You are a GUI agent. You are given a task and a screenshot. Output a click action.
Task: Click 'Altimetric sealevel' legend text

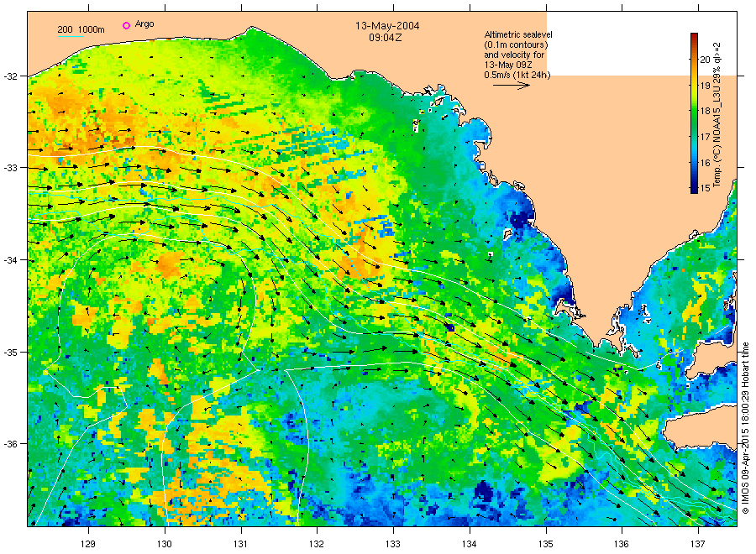[518, 34]
